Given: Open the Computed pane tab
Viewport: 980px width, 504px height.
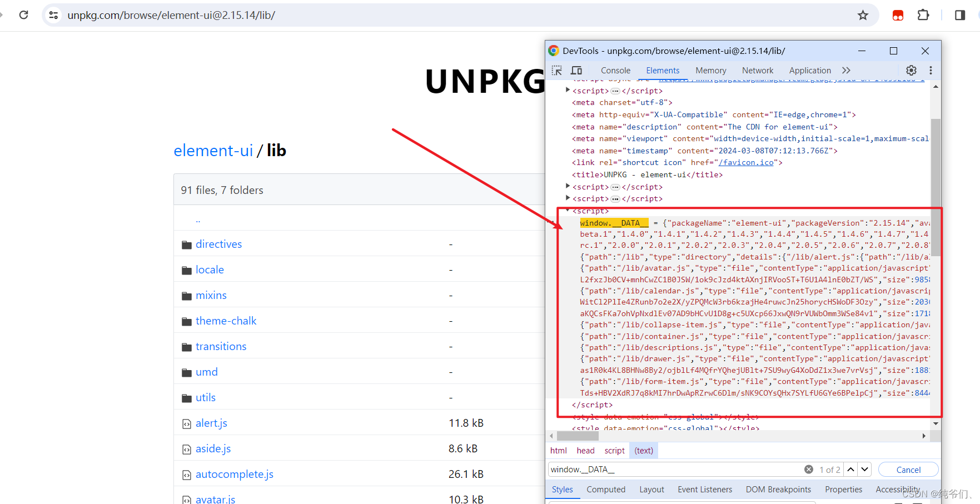Looking at the screenshot, I should (x=606, y=490).
